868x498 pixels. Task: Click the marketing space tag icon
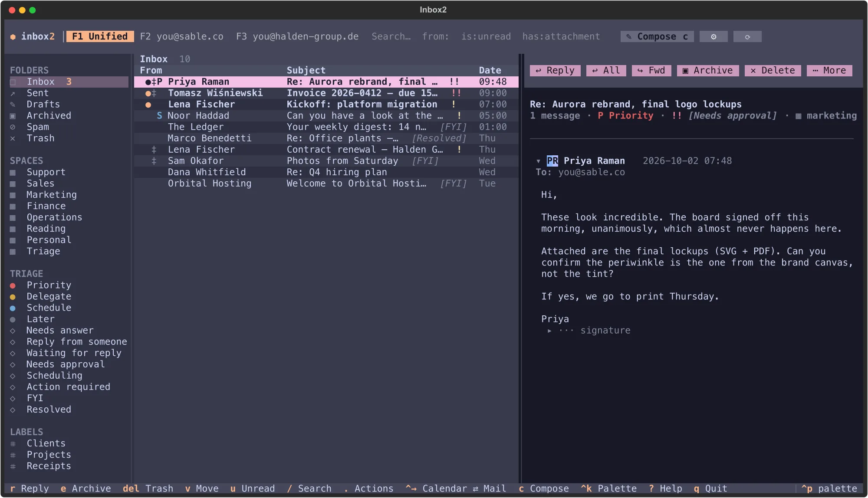[x=798, y=116]
